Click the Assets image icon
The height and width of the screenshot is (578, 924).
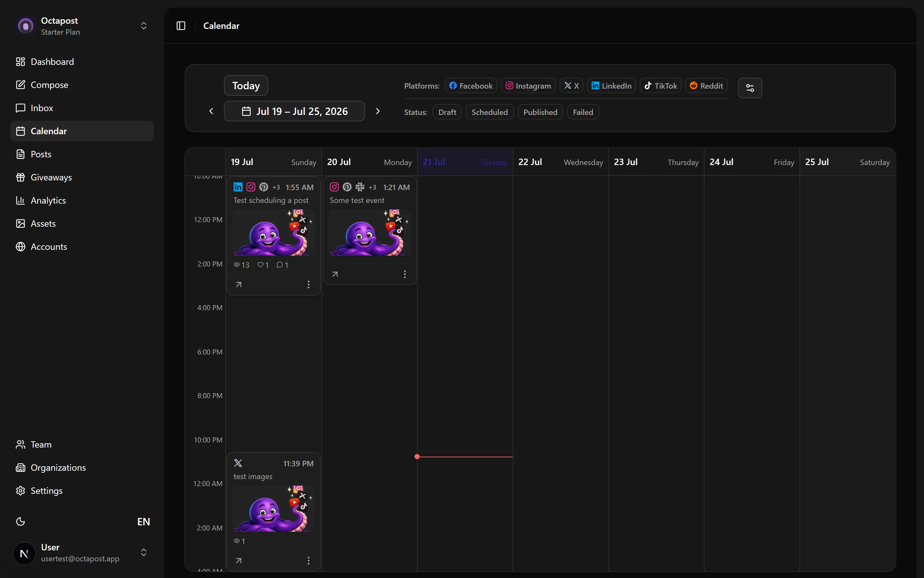[21, 223]
